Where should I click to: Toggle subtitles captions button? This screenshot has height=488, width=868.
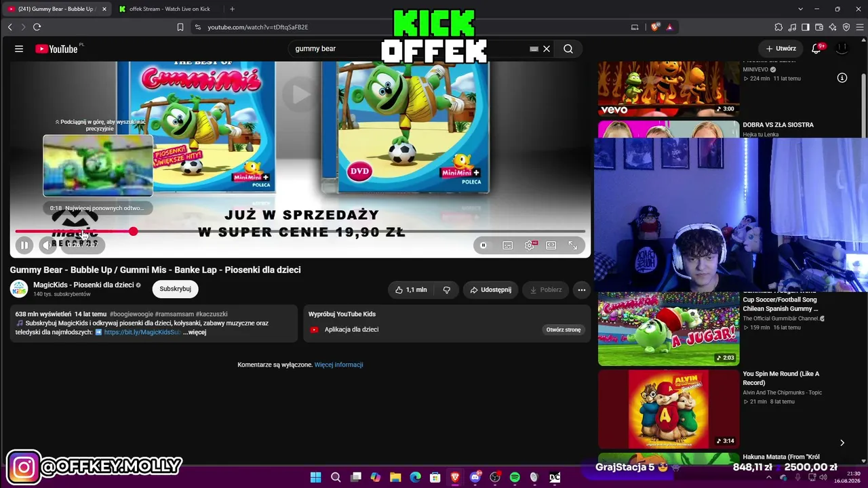507,245
